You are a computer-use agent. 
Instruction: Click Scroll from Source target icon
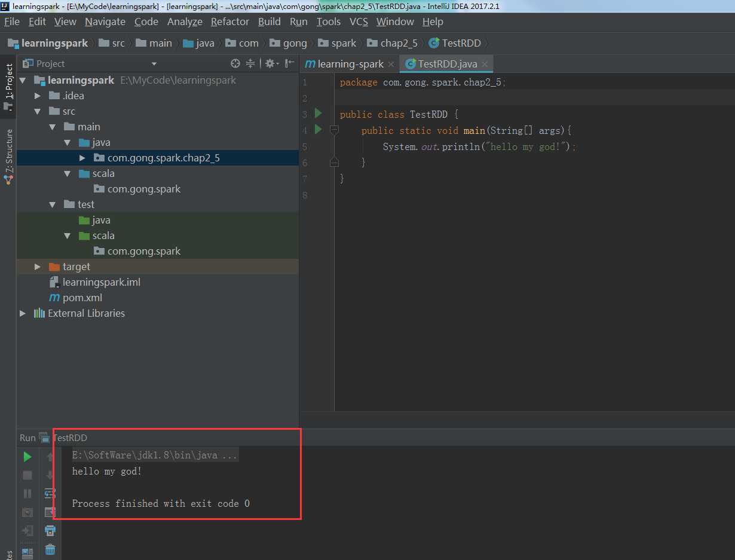[235, 63]
